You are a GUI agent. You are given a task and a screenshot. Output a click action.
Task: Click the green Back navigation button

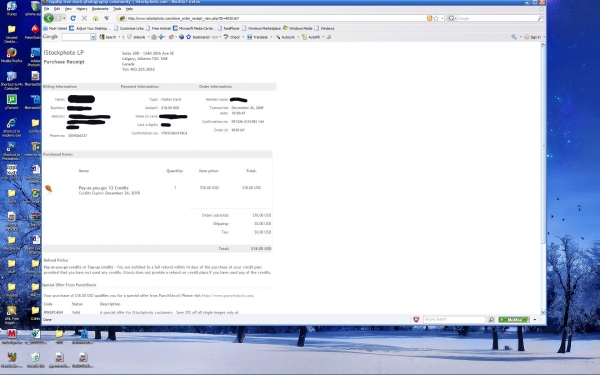click(x=49, y=18)
